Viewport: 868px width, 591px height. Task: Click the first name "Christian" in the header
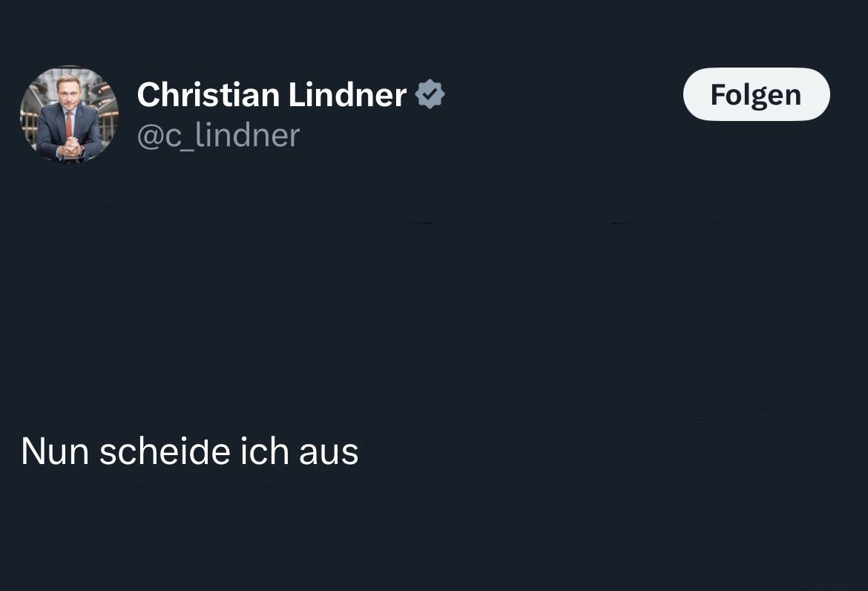pyautogui.click(x=208, y=95)
